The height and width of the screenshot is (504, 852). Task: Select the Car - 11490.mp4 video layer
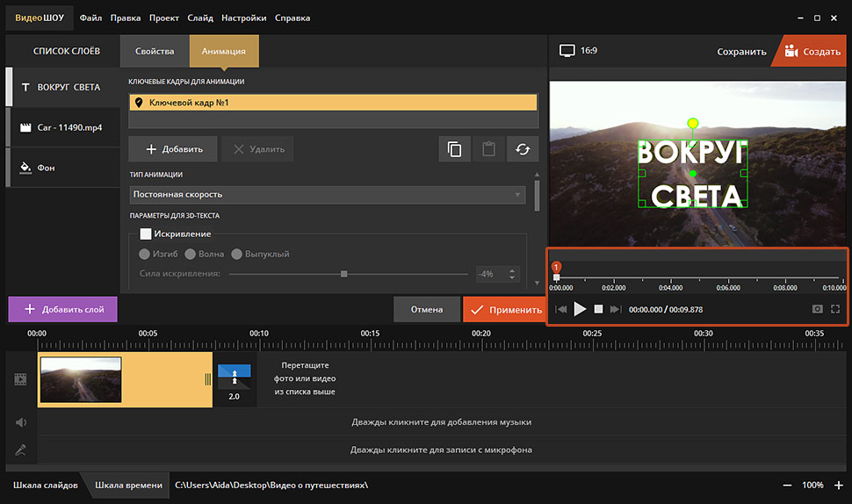[63, 127]
